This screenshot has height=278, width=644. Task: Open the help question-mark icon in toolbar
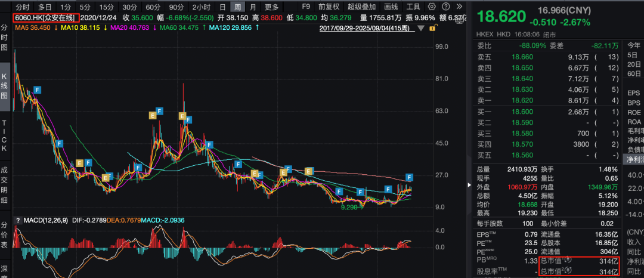coord(446,7)
